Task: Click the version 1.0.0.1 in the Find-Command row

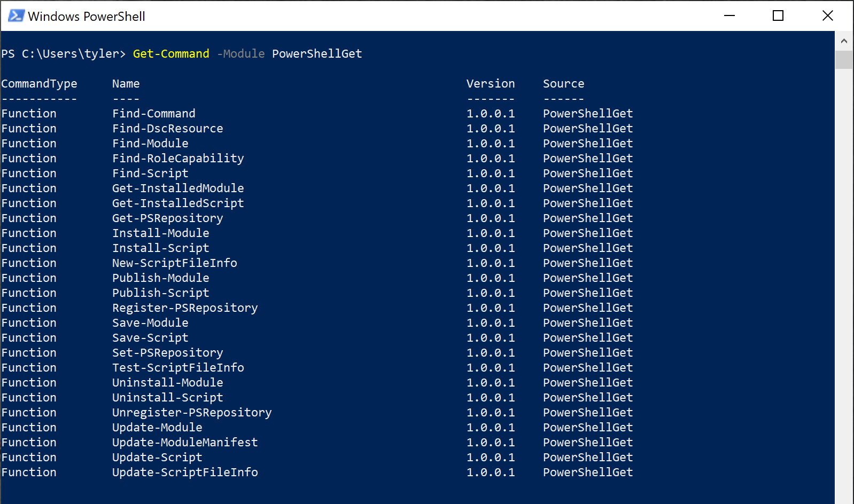Action: point(491,114)
